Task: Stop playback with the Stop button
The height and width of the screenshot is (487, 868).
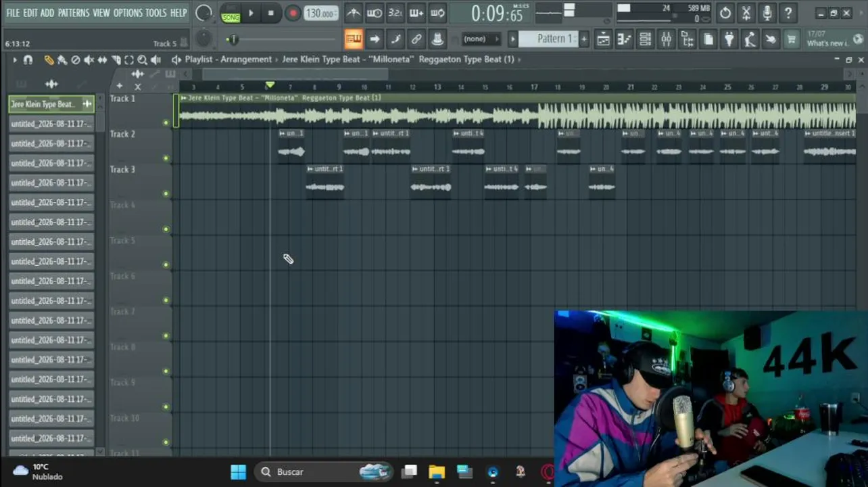Action: click(271, 13)
